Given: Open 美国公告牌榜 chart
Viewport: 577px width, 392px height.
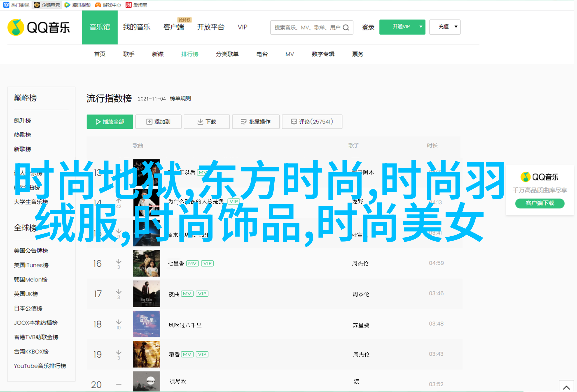Looking at the screenshot, I should point(31,251).
